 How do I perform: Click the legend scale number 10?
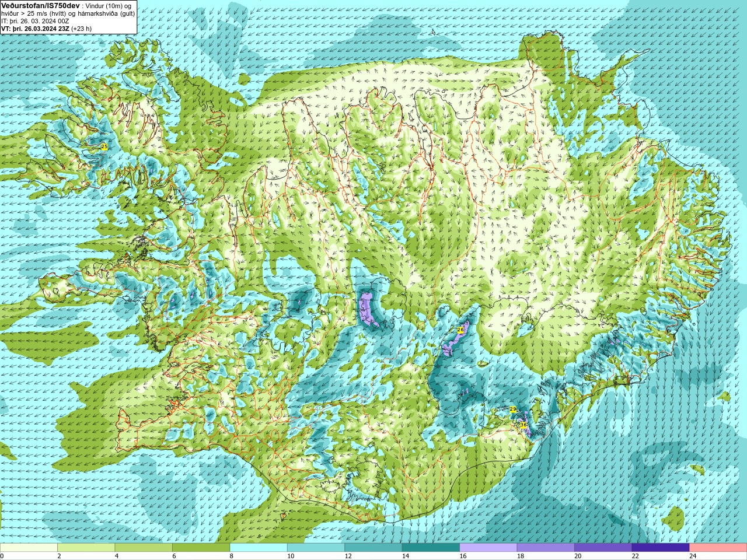click(291, 556)
